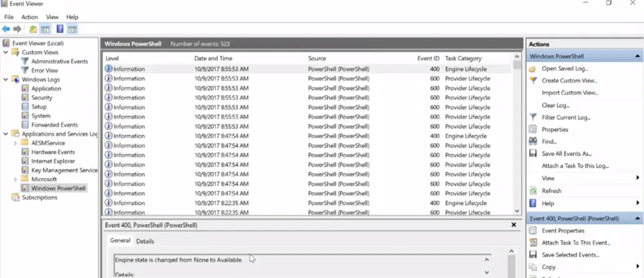
Task: Collapse the Windows PowerShell actions section
Action: [x=637, y=56]
